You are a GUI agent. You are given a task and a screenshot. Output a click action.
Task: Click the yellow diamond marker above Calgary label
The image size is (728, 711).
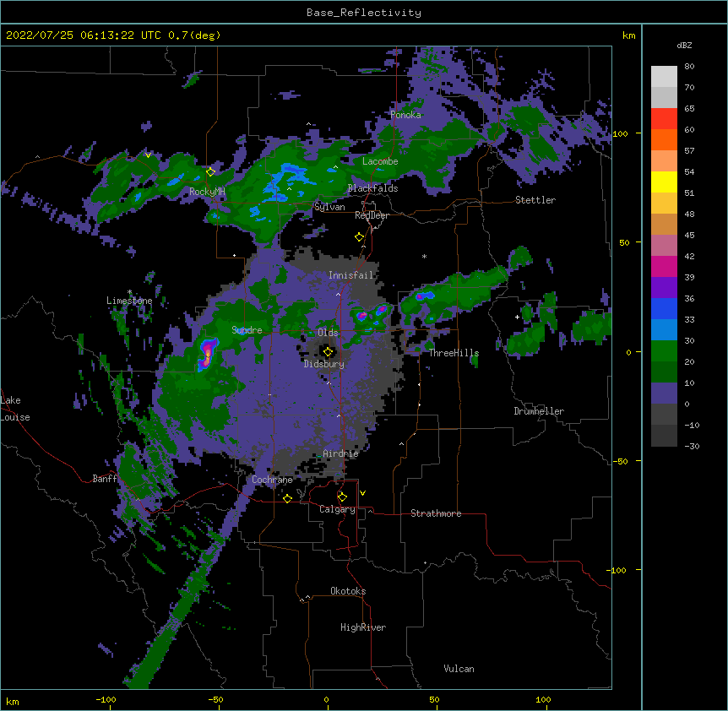(x=342, y=497)
